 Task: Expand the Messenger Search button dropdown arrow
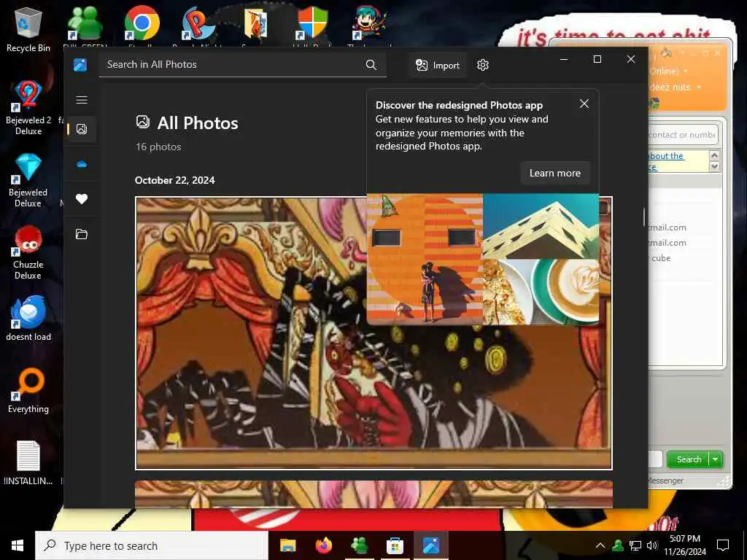[x=716, y=459]
